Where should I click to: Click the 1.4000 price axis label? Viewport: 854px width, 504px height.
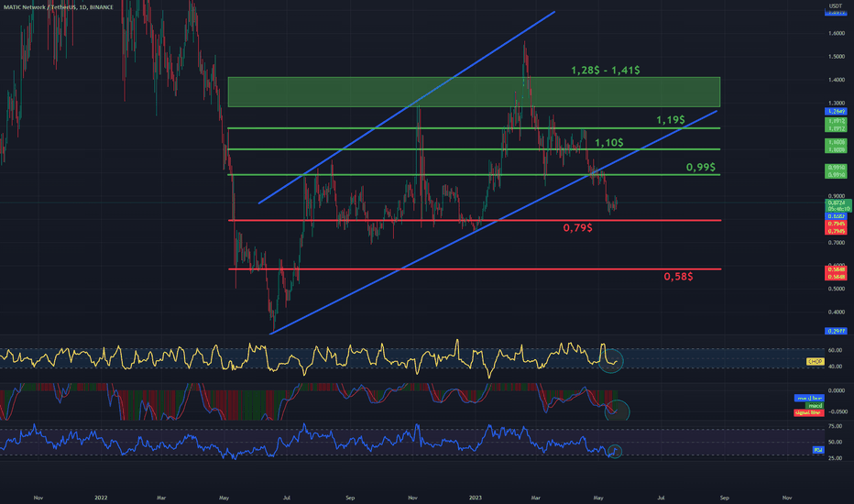point(836,80)
